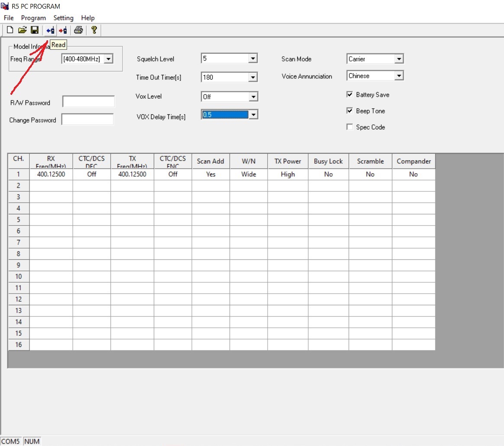The width and height of the screenshot is (504, 446).
Task: Expand the Voice Annunciation dropdown
Action: pos(399,76)
